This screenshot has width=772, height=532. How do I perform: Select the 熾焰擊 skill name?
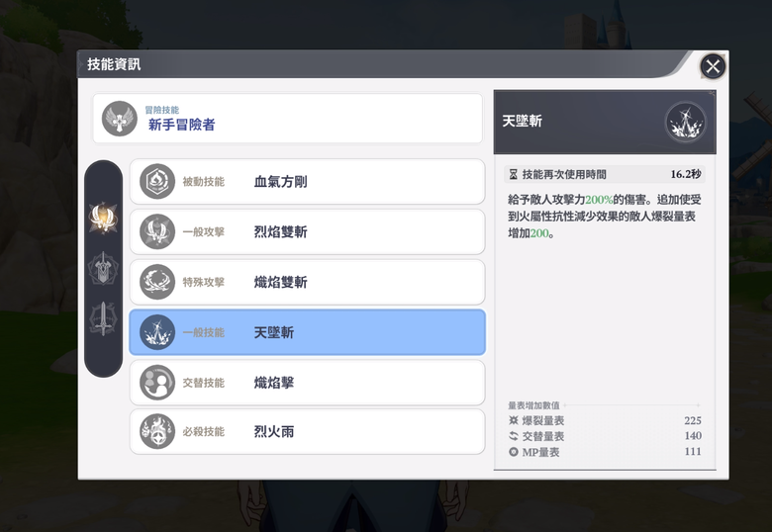274,383
